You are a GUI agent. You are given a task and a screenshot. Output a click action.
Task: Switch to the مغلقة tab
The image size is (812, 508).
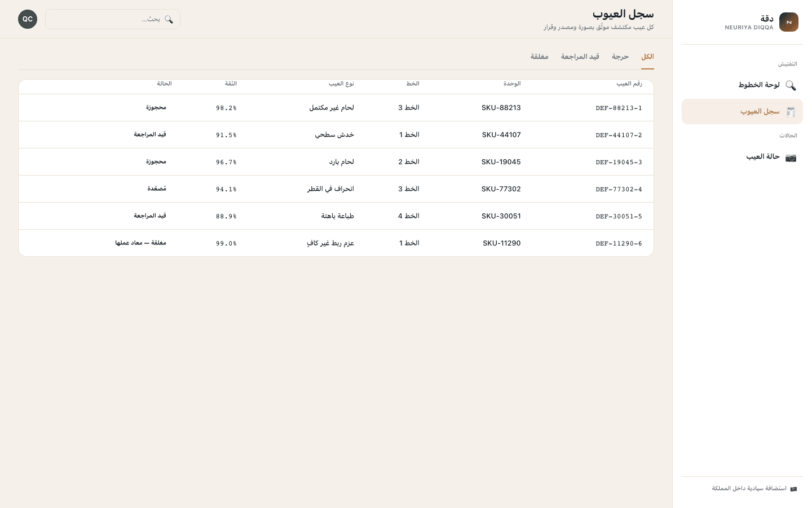pyautogui.click(x=539, y=57)
